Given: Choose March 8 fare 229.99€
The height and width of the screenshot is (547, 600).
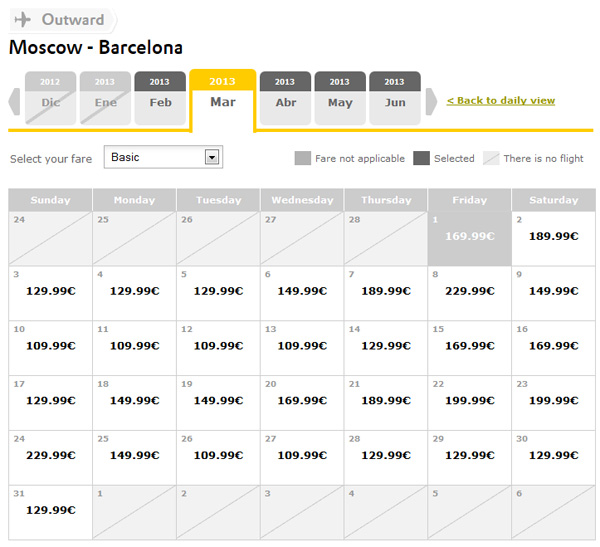Looking at the screenshot, I should tap(469, 291).
